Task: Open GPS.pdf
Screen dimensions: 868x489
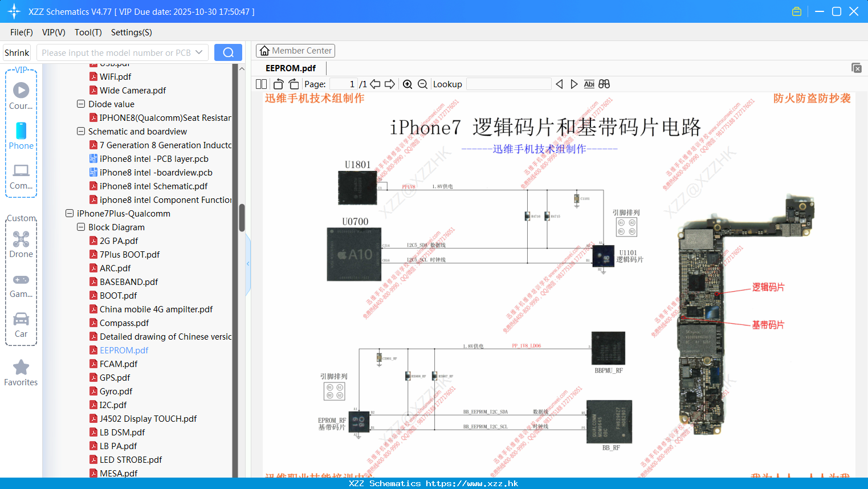Action: [x=115, y=377]
